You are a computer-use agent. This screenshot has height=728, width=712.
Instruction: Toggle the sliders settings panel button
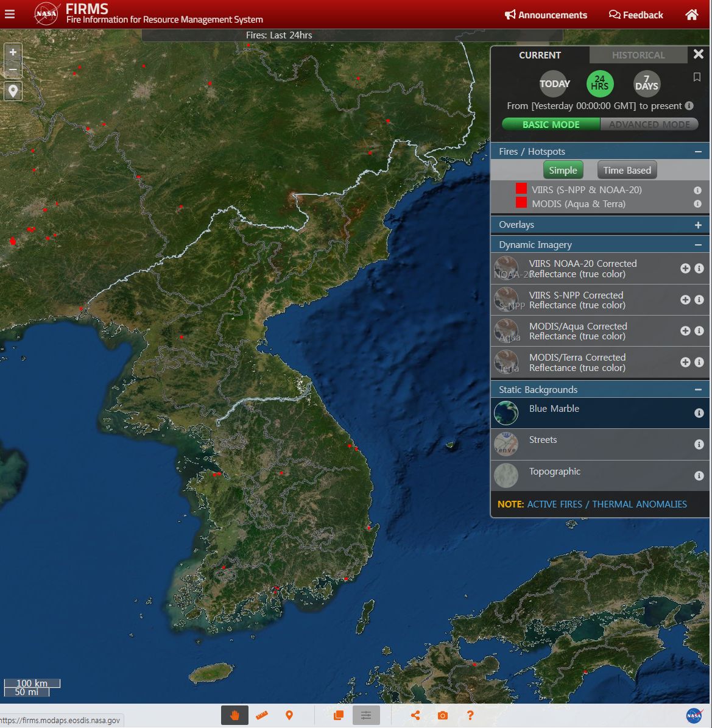click(366, 715)
